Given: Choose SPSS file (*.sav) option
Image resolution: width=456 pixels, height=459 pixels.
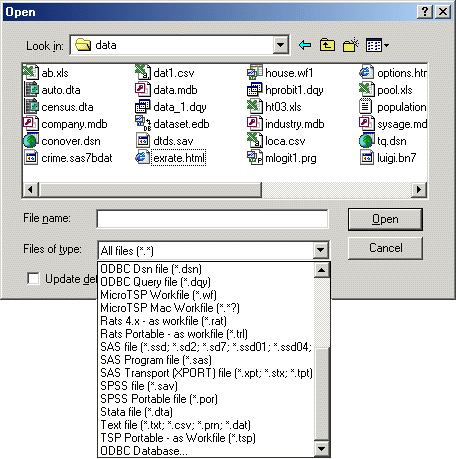Looking at the screenshot, I should pyautogui.click(x=139, y=386).
